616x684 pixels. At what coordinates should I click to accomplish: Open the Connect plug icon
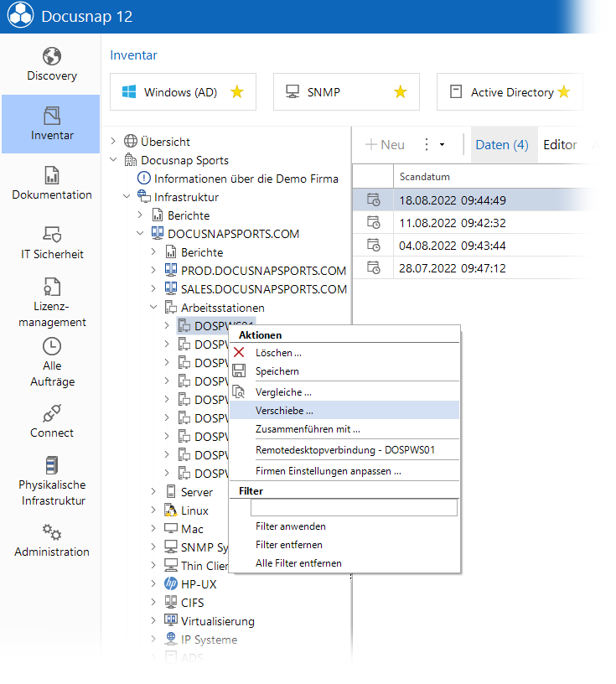[x=51, y=413]
